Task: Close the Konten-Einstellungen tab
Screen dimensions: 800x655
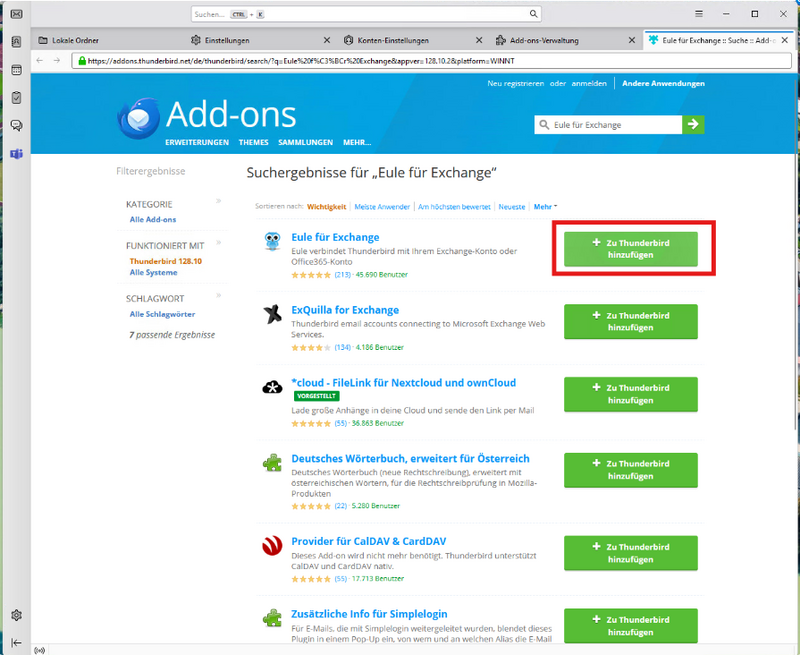Action: click(x=479, y=40)
